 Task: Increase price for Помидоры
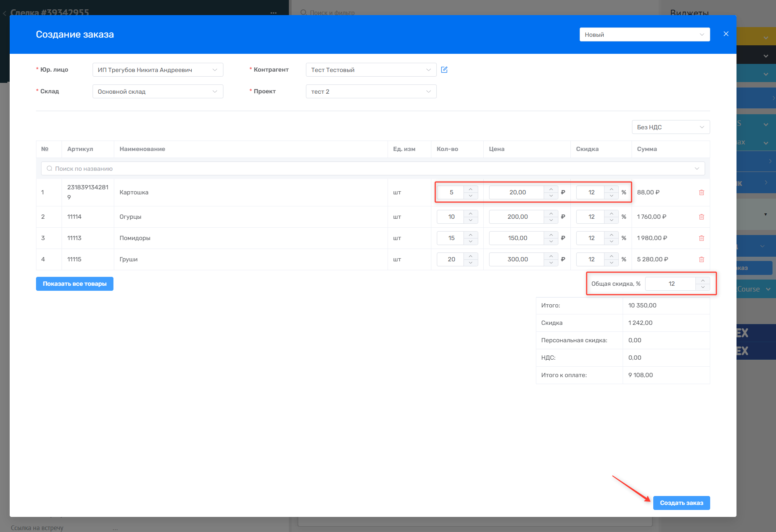(x=551, y=235)
